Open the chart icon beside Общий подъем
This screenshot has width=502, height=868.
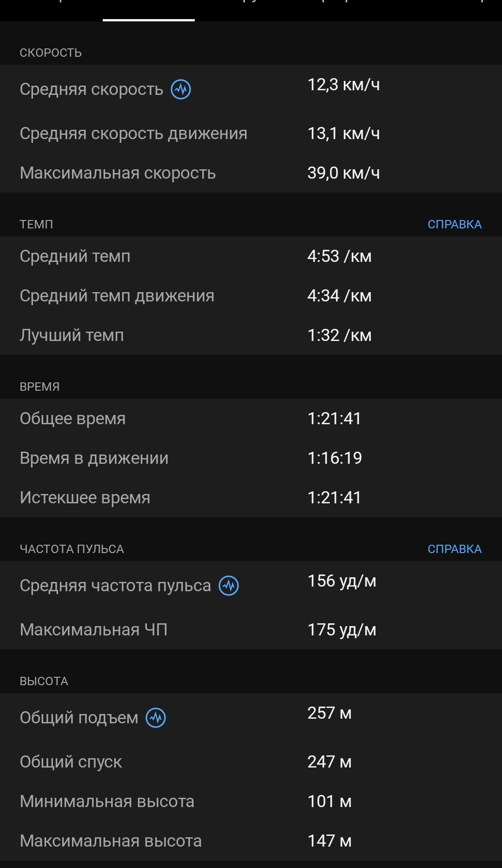tap(156, 718)
